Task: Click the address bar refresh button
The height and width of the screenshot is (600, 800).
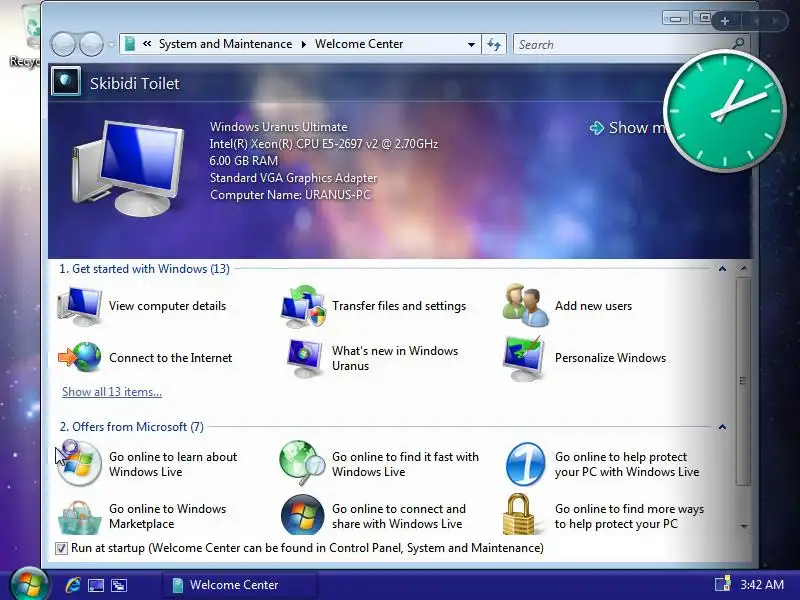Action: (x=494, y=44)
